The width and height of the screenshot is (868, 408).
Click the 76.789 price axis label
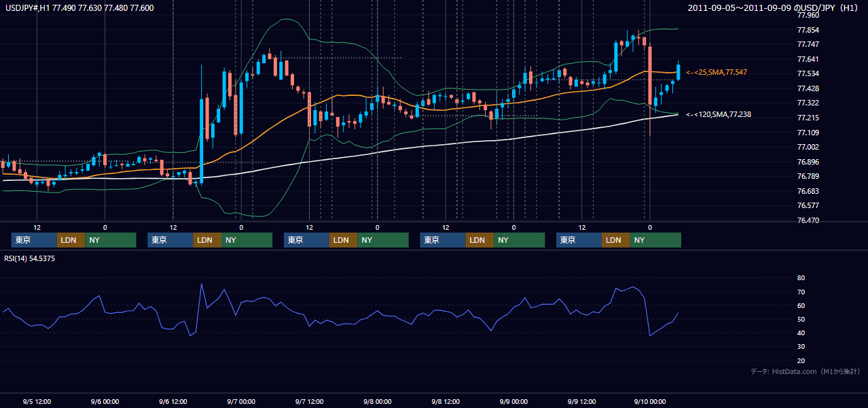point(807,176)
